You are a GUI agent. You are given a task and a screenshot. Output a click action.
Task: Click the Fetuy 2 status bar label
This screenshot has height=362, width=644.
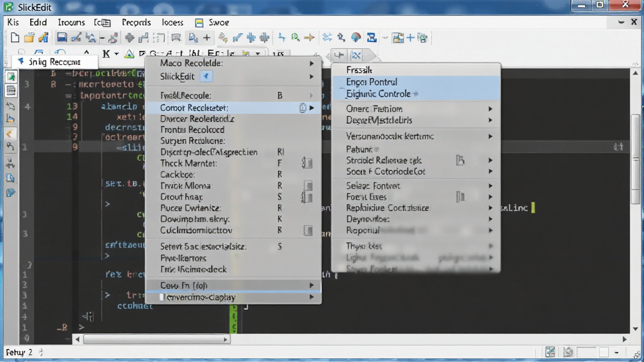point(19,352)
